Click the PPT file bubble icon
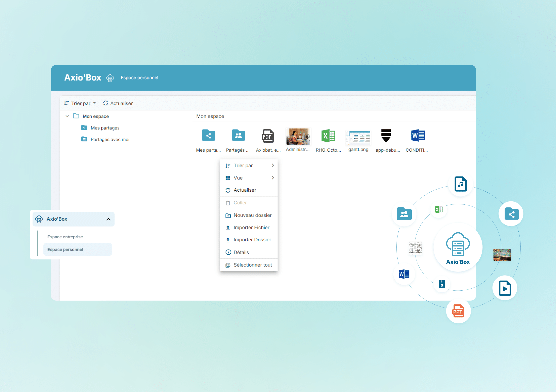The width and height of the screenshot is (556, 392). point(458,311)
